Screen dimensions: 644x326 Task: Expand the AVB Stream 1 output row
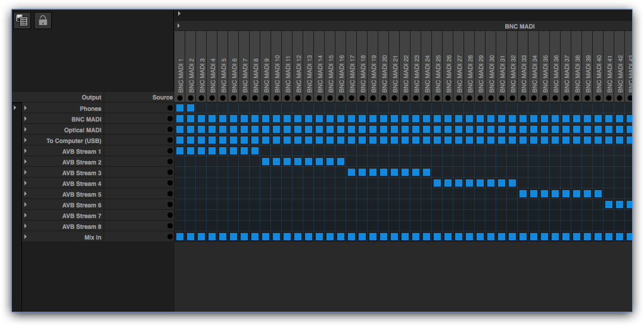[26, 151]
